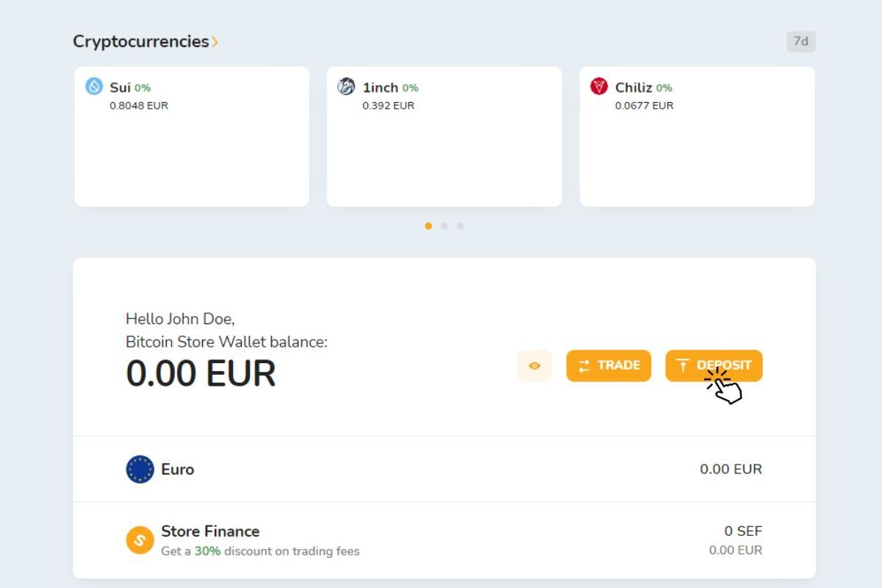Select the first carousel page dot
This screenshot has width=882, height=588.
click(429, 226)
